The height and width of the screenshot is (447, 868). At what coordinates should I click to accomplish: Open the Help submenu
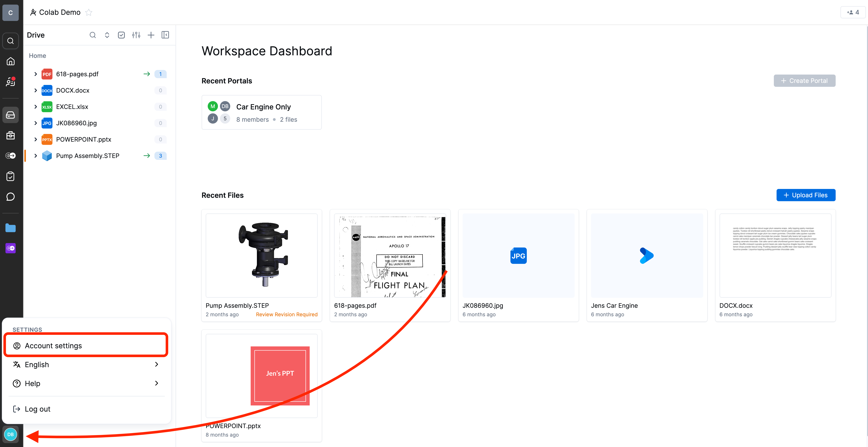pos(86,383)
